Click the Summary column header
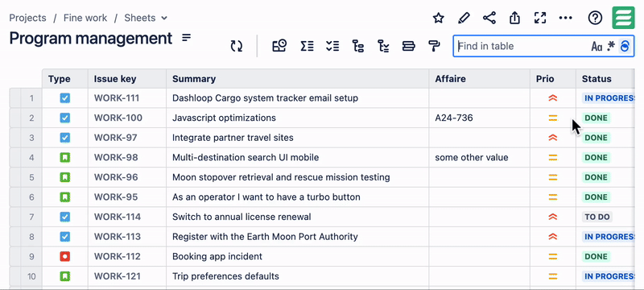 [x=298, y=79]
